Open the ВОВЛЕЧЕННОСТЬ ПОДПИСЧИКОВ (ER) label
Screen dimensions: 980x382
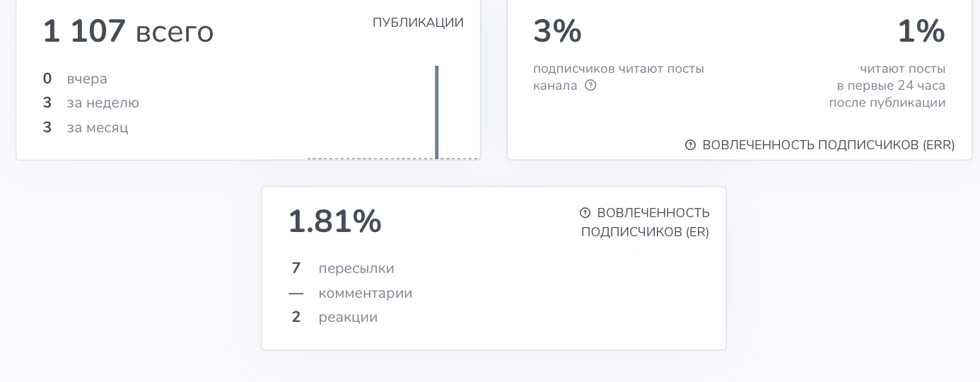coord(646,222)
